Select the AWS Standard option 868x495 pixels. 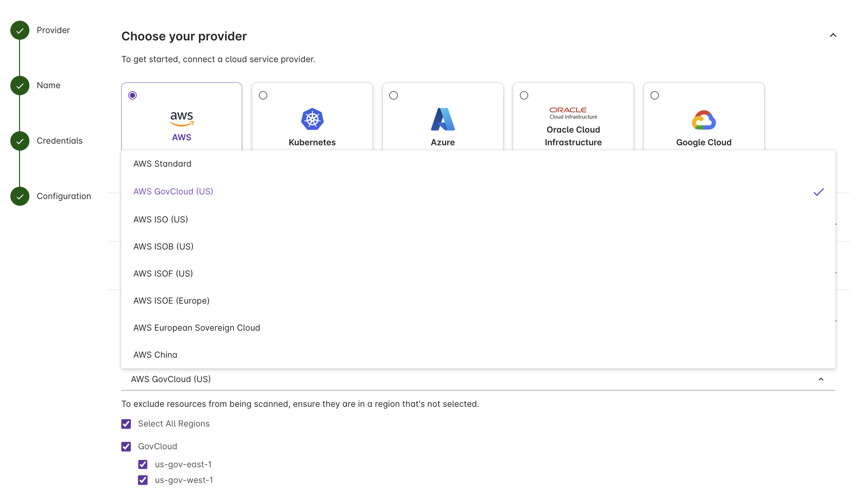(162, 164)
